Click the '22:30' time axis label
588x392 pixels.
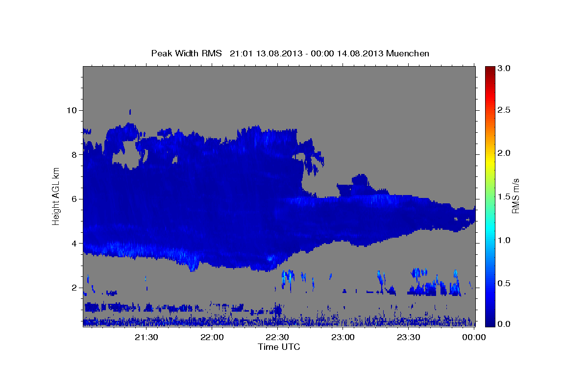[x=277, y=337]
